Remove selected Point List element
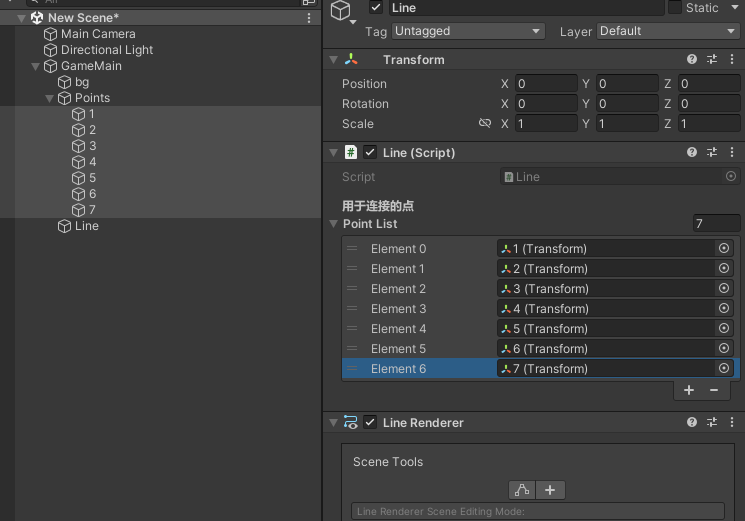 tap(714, 390)
